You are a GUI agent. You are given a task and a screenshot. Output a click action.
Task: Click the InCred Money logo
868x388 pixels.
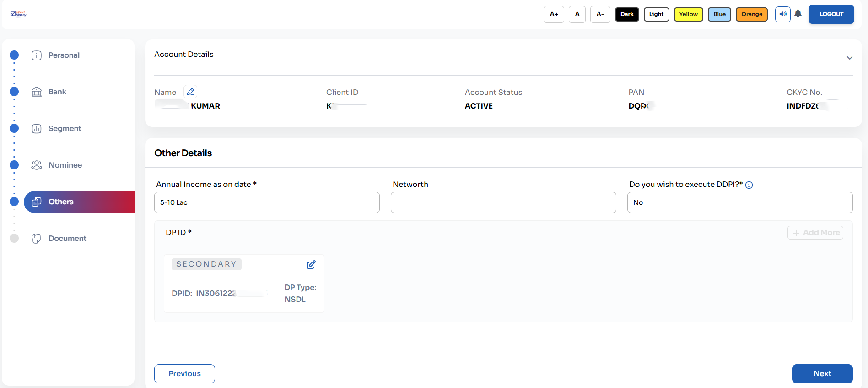[x=18, y=14]
